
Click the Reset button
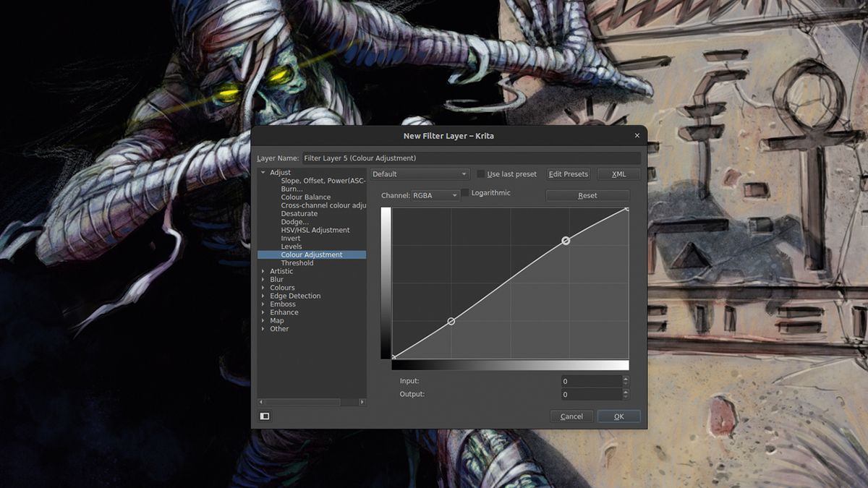587,194
